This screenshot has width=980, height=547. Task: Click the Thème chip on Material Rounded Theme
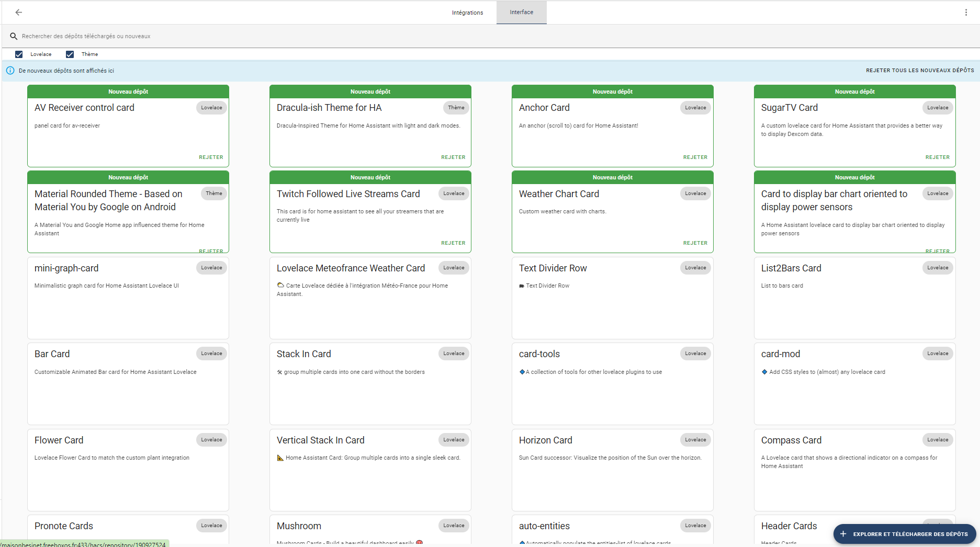(214, 193)
